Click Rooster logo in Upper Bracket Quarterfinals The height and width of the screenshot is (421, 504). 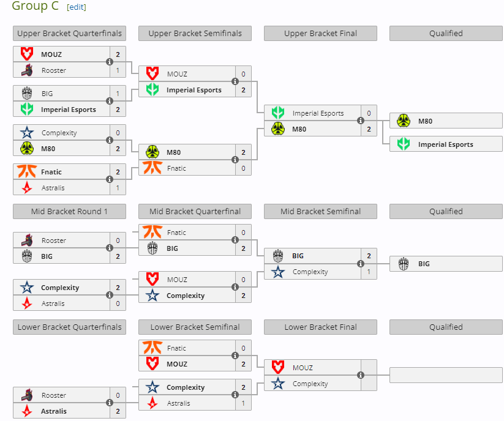[x=27, y=70]
